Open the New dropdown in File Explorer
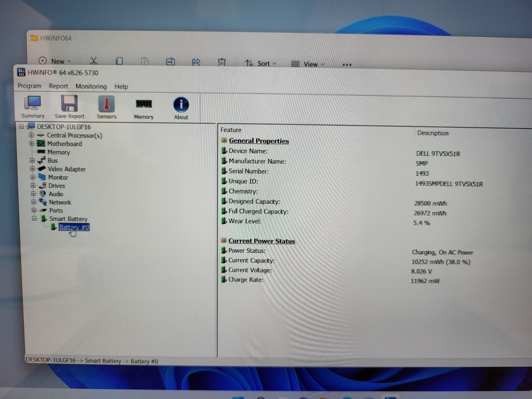This screenshot has height=399, width=532. tap(55, 61)
